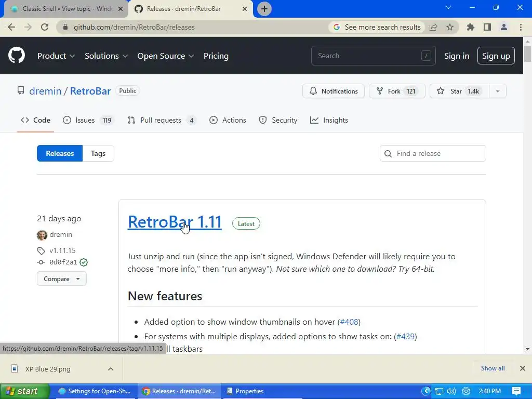
Task: Click the page scroll-down arrow
Action: [x=527, y=349]
